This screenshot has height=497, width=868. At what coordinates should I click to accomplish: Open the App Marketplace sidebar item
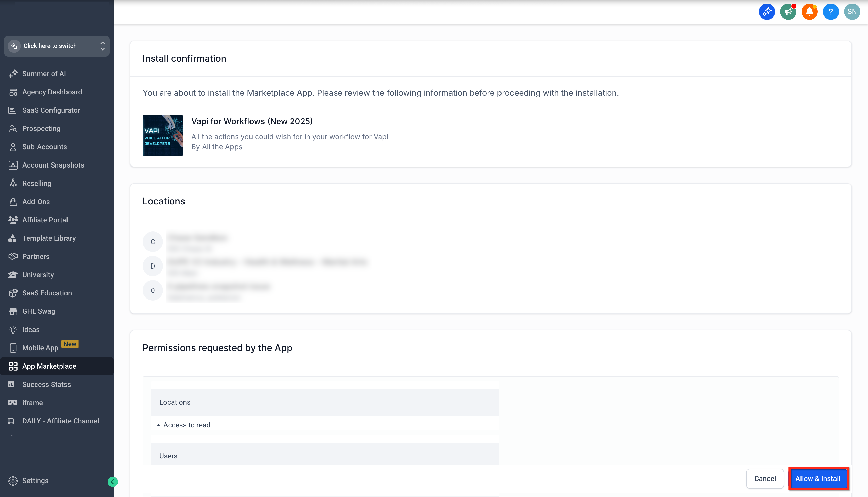pyautogui.click(x=57, y=366)
